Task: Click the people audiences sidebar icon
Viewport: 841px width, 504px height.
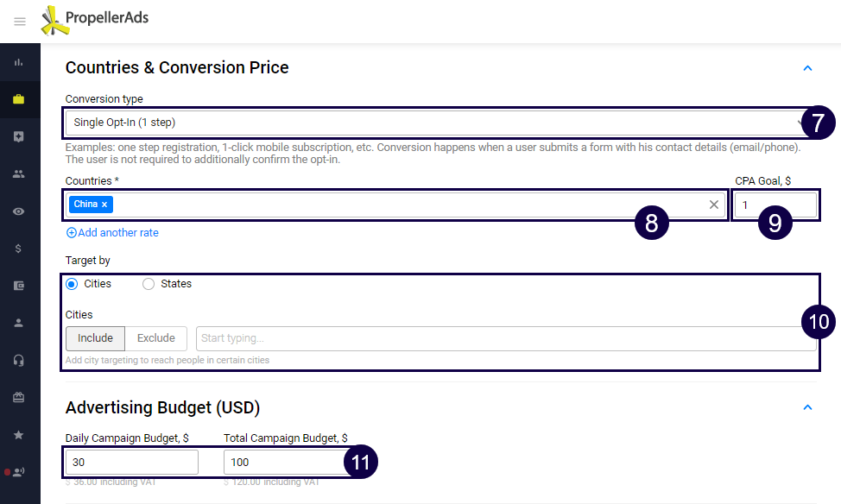Action: (x=19, y=173)
